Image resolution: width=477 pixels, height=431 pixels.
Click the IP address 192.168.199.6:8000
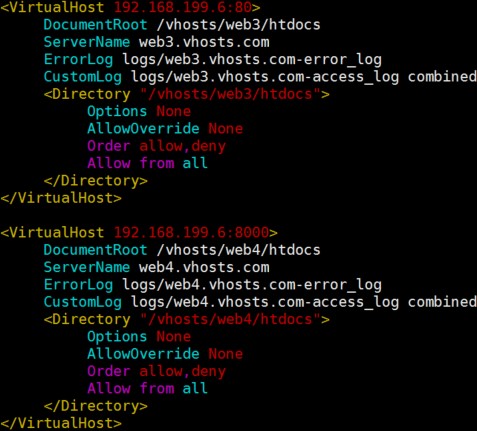click(x=192, y=232)
